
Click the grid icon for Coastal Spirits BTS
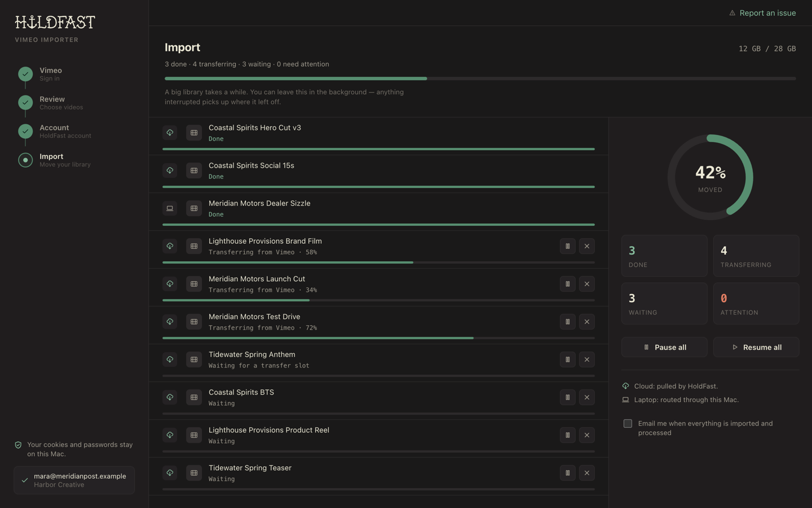tap(194, 397)
